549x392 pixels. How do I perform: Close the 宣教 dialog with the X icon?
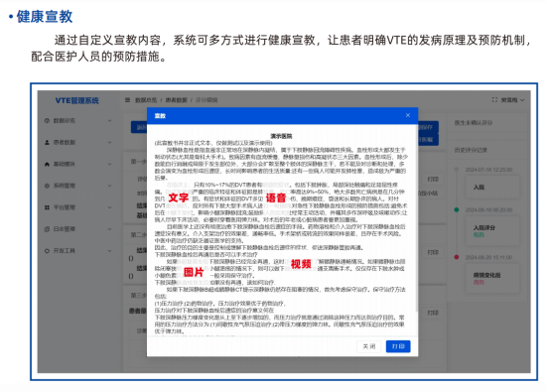click(x=408, y=115)
